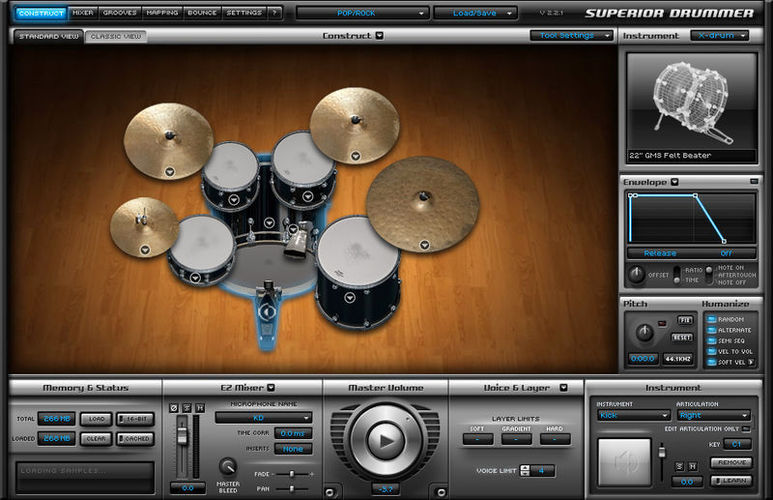Switch to the Bounce tab
773x500 pixels.
click(x=202, y=13)
